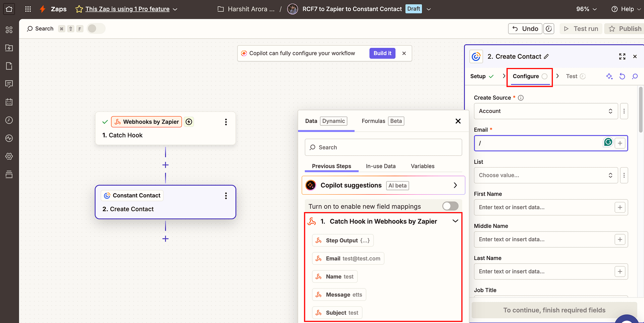The image size is (644, 323).
Task: Enable new field mappings toggle
Action: pyautogui.click(x=450, y=206)
